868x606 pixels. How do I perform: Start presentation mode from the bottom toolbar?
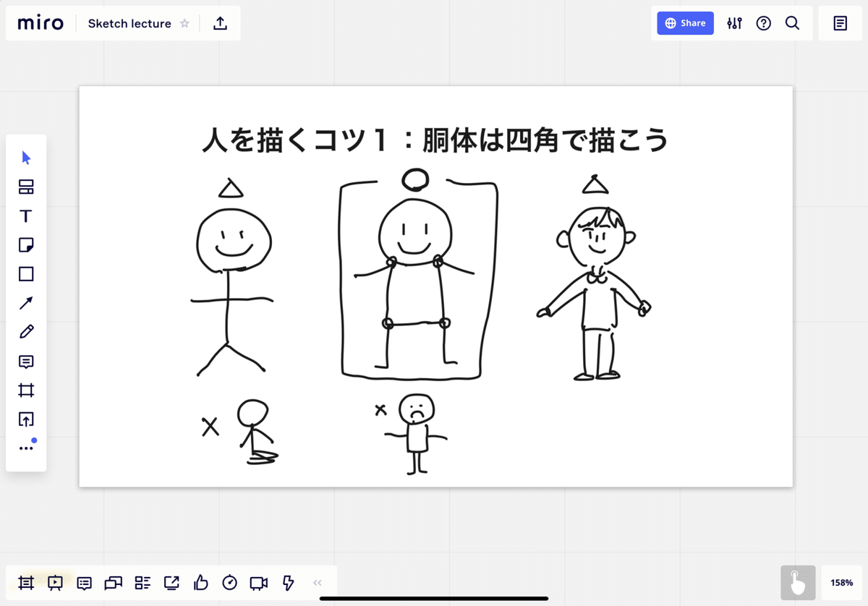click(x=55, y=583)
